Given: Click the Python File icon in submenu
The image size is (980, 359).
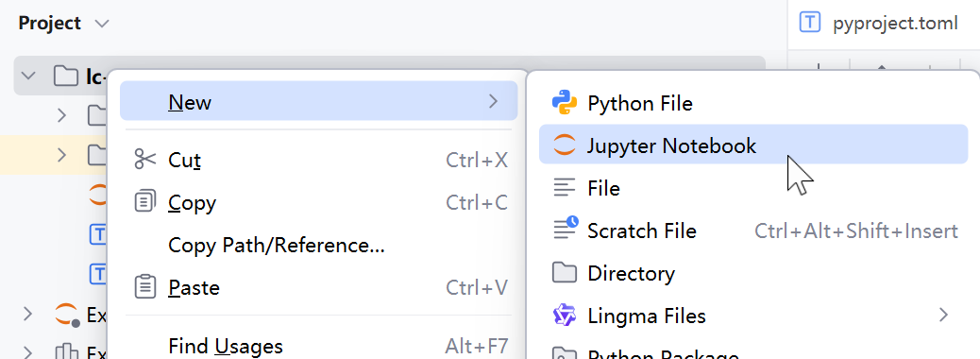Looking at the screenshot, I should pos(565,103).
